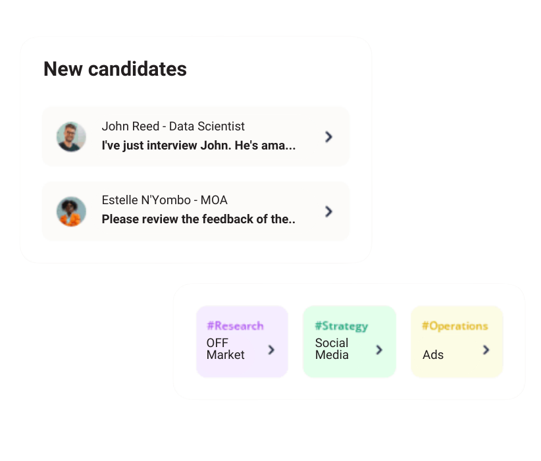
Task: Open message "I've just interview John"
Action: 198,146
